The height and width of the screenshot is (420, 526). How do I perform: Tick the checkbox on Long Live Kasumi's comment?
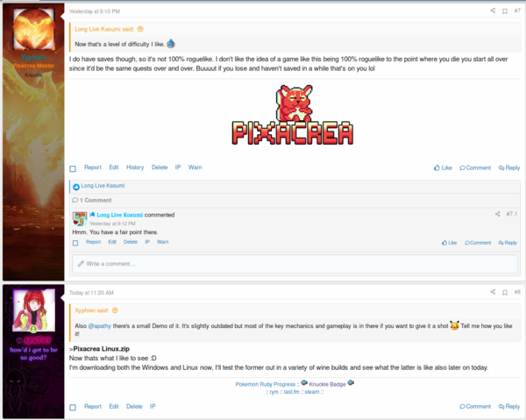tap(75, 243)
